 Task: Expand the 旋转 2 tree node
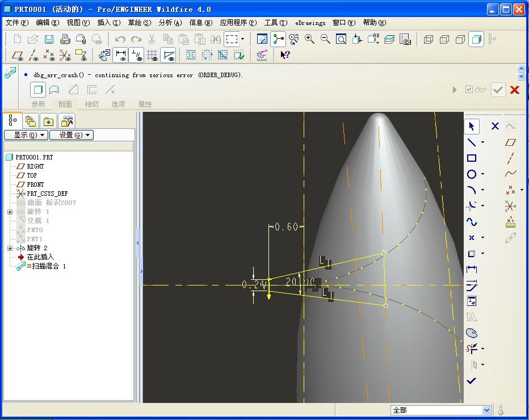(10, 248)
